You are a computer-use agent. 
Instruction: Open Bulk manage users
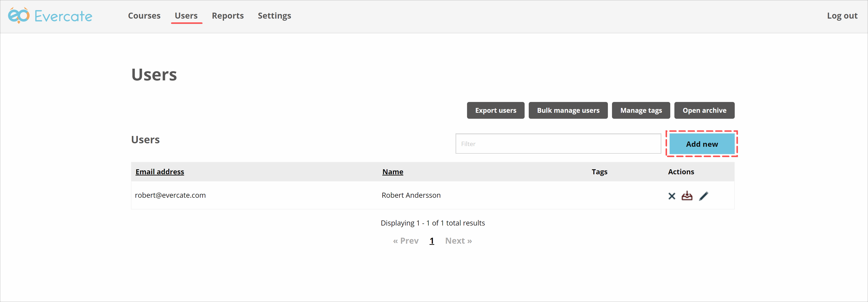tap(568, 110)
